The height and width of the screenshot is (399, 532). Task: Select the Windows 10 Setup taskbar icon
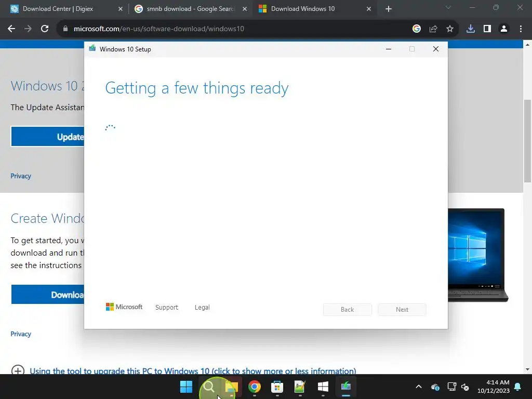345,387
